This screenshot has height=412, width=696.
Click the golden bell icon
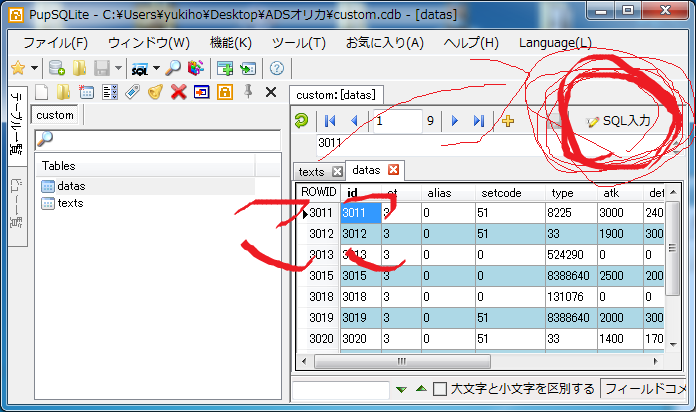click(x=155, y=92)
